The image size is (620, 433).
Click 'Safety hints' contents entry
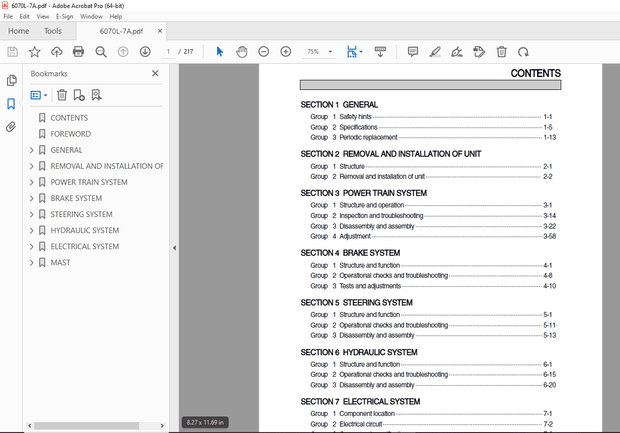coord(355,117)
